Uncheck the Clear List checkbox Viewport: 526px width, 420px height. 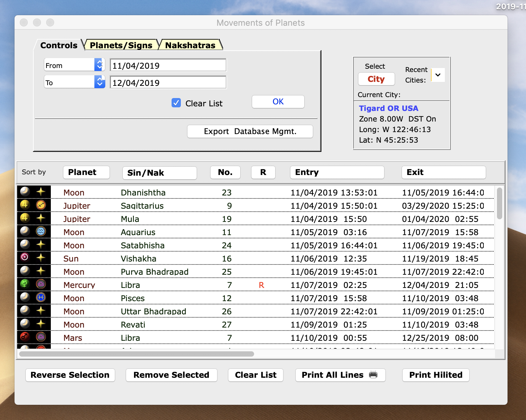176,103
